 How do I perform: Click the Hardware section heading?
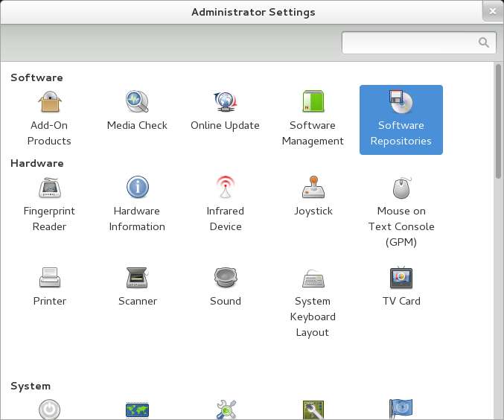click(37, 163)
